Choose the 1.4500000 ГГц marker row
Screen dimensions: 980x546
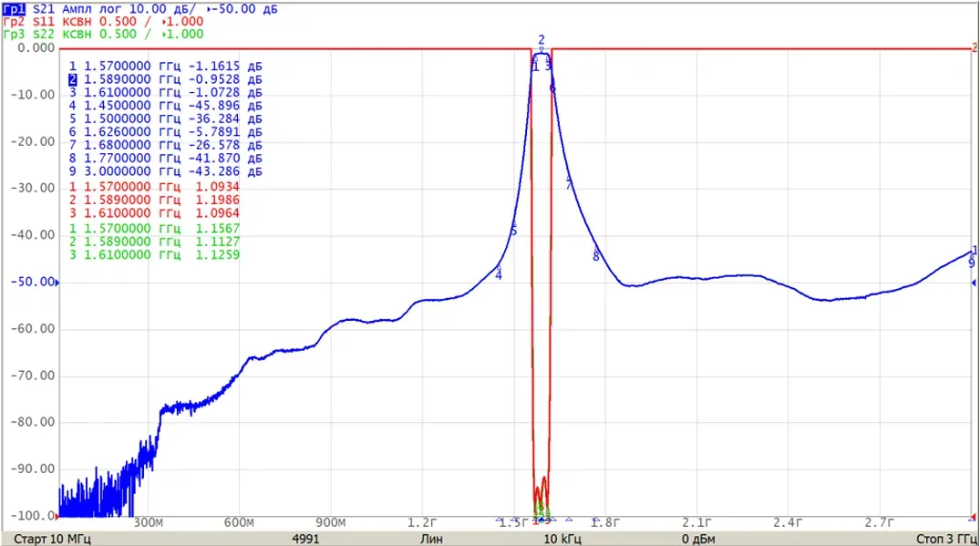tap(166, 106)
